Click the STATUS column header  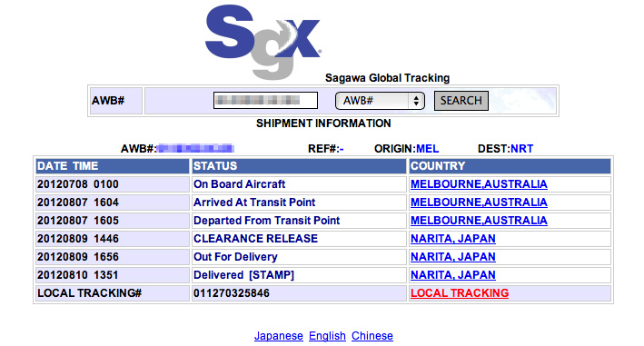click(x=299, y=166)
